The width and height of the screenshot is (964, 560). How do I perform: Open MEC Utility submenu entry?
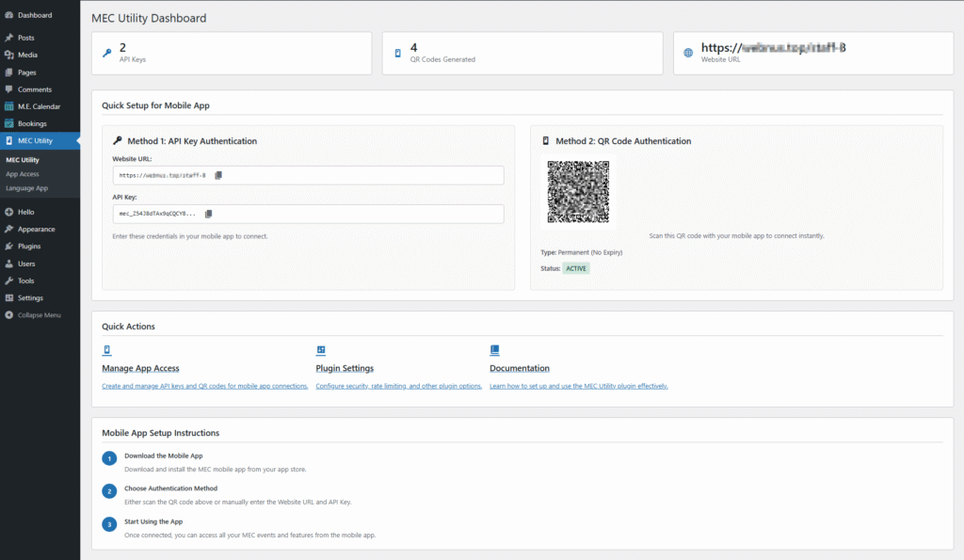point(23,160)
